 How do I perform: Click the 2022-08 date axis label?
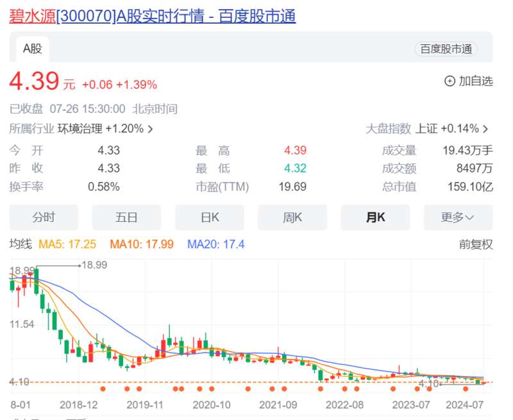[344, 405]
